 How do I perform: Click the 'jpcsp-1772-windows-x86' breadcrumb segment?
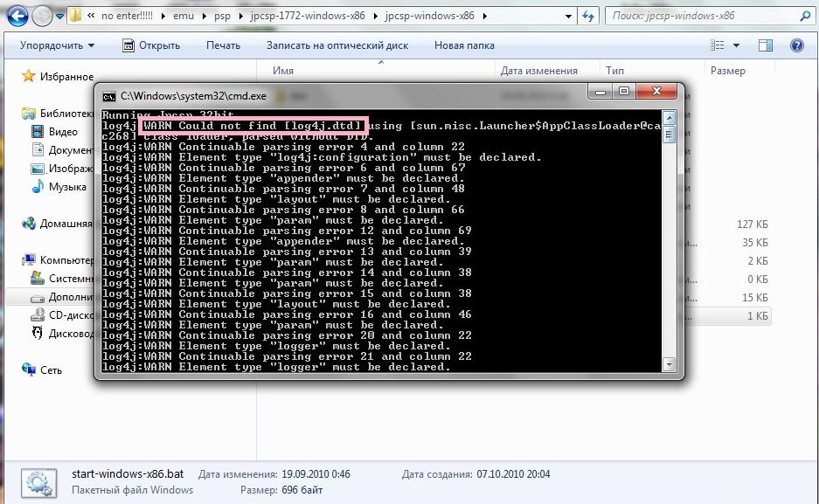click(x=308, y=16)
